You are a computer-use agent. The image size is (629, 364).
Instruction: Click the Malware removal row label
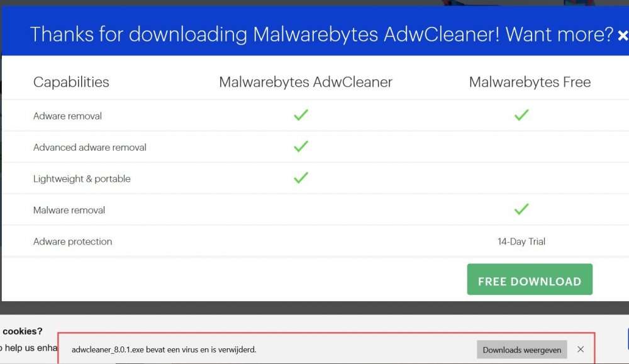pos(69,211)
